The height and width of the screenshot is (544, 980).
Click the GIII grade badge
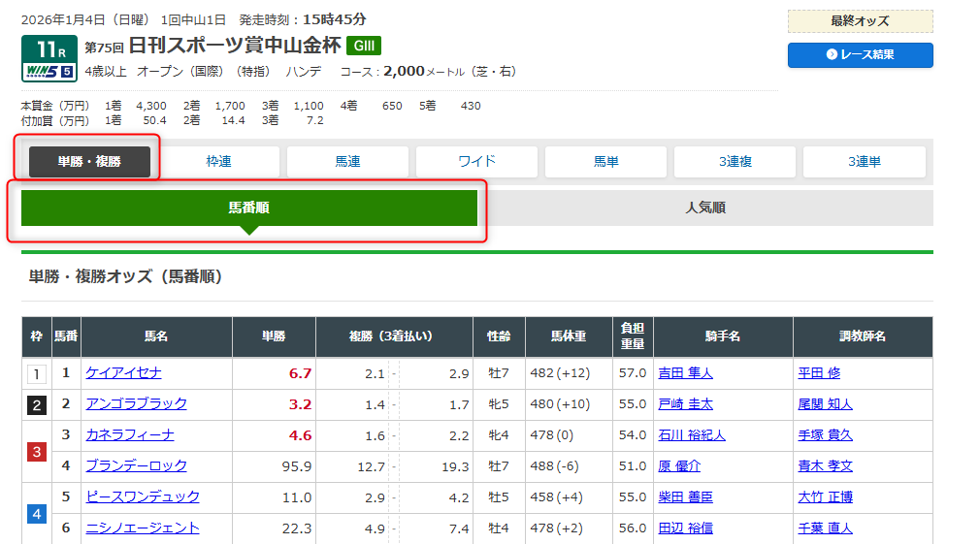364,46
